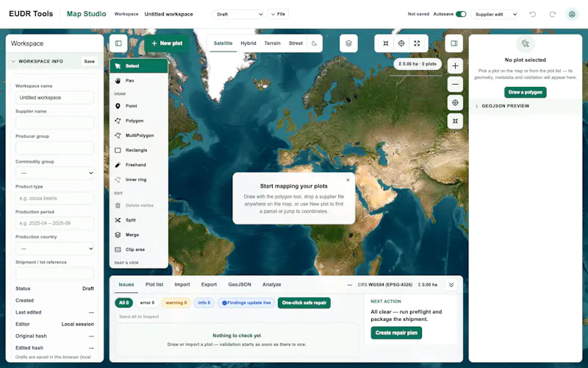
Task: Click the Workspace name input field
Action: click(54, 98)
